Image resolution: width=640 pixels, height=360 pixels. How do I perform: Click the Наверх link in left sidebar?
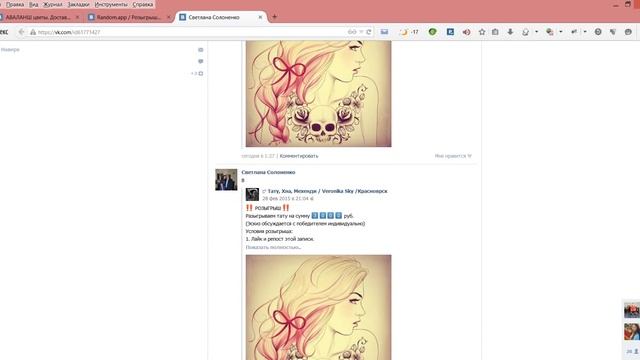[x=10, y=50]
